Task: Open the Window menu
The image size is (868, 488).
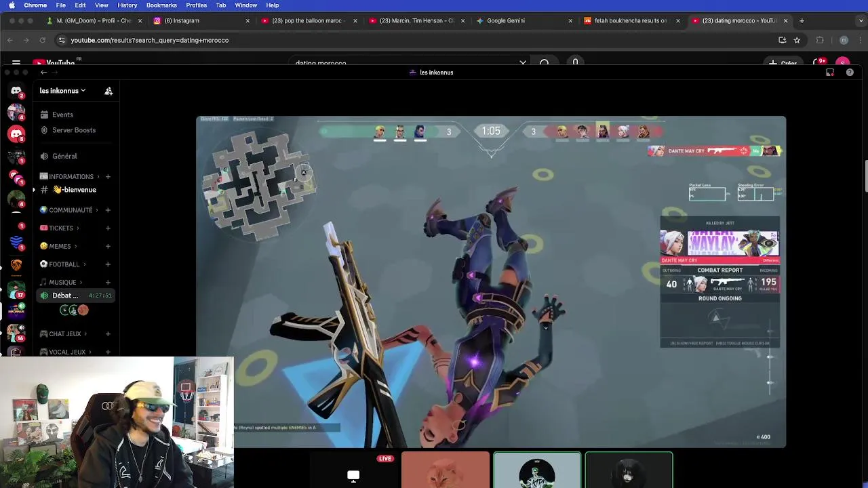Action: (245, 5)
